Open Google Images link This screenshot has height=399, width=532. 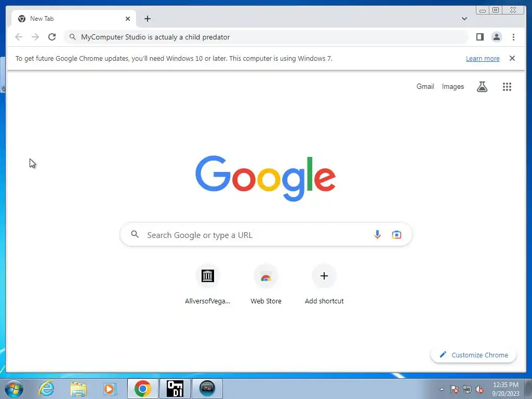(453, 87)
